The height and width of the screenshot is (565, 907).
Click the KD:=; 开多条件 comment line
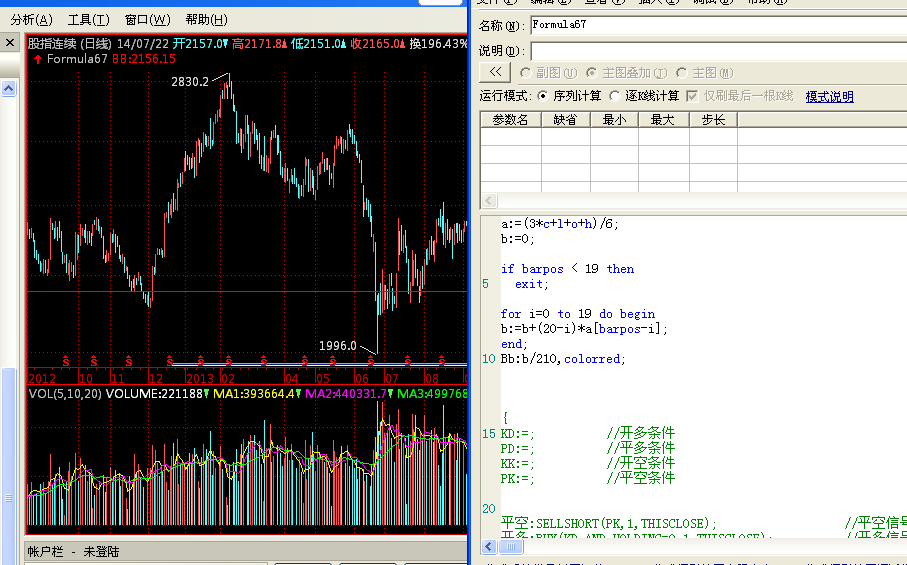click(x=588, y=433)
